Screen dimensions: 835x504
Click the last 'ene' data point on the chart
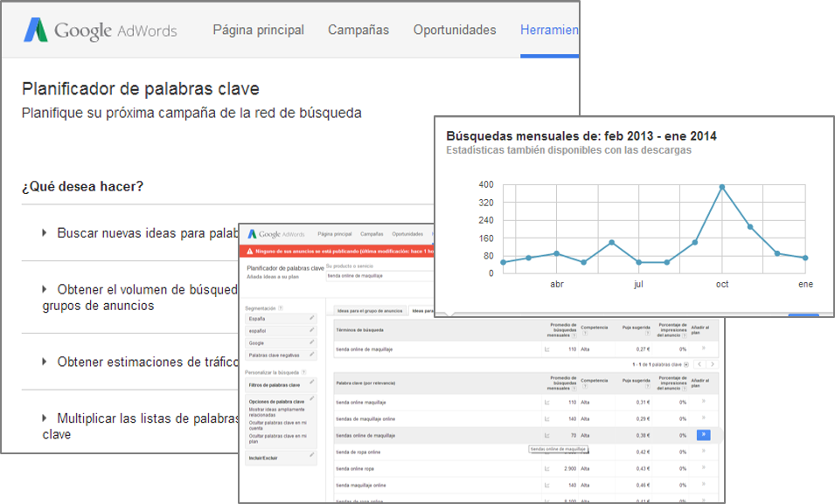[805, 259]
